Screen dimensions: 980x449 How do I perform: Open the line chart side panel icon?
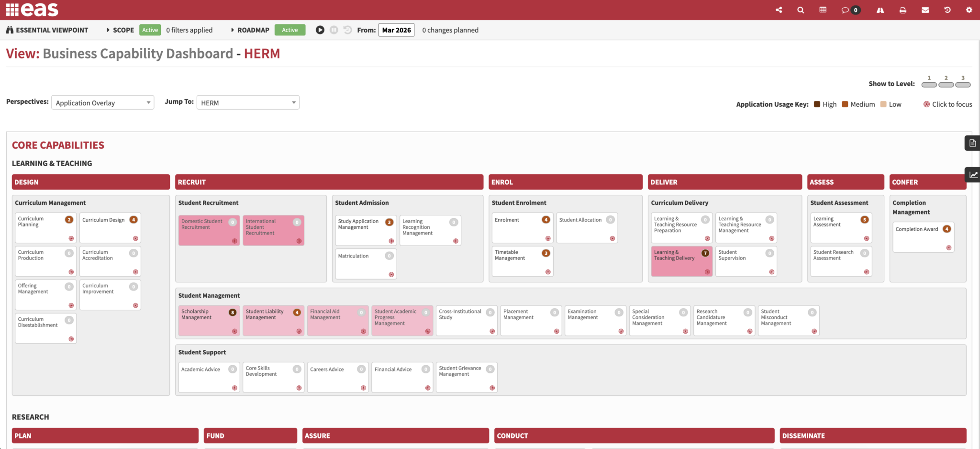click(x=972, y=175)
